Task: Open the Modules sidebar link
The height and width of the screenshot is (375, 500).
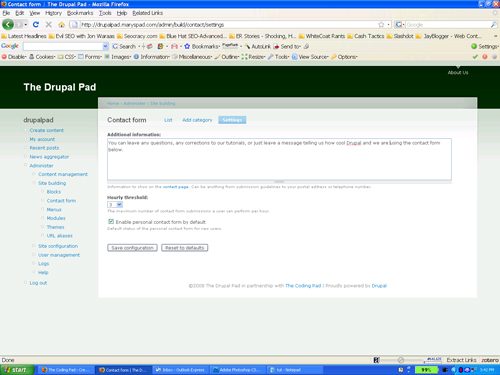Action: [56, 218]
